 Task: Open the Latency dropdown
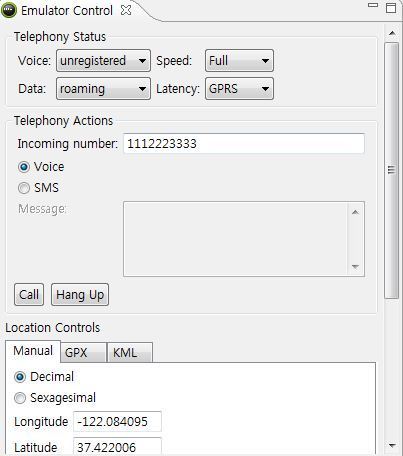[239, 89]
